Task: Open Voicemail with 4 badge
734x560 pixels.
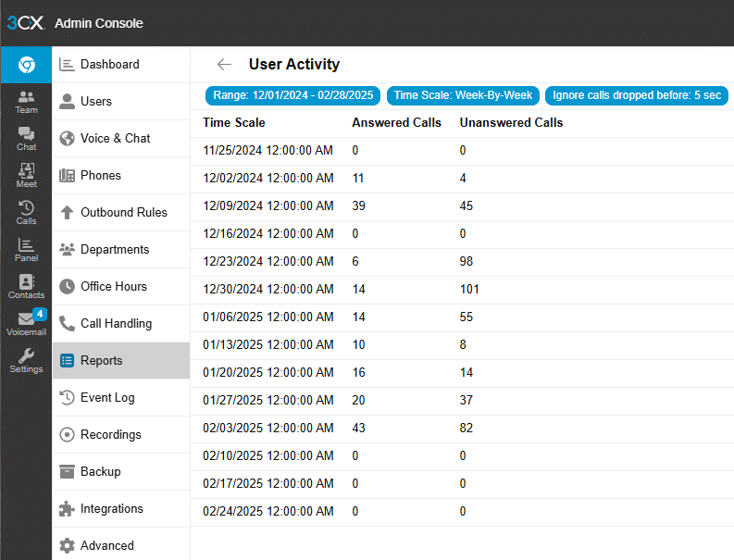Action: click(x=26, y=323)
